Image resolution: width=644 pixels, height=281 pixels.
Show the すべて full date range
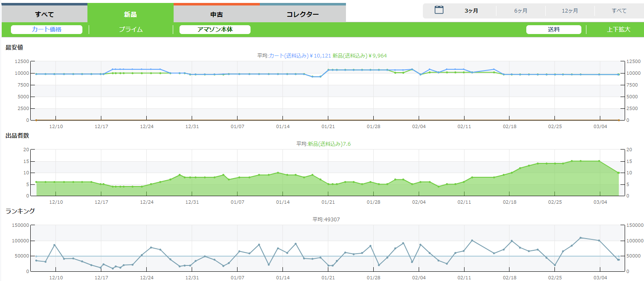[x=619, y=11]
